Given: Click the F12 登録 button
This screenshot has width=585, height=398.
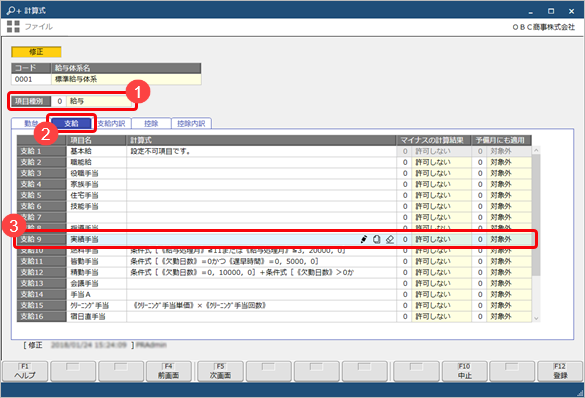Looking at the screenshot, I should click(560, 371).
